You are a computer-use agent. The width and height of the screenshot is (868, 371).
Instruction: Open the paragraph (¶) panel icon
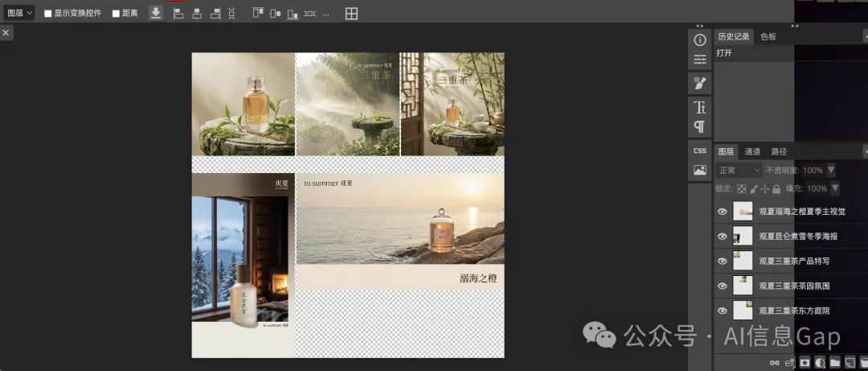(700, 127)
